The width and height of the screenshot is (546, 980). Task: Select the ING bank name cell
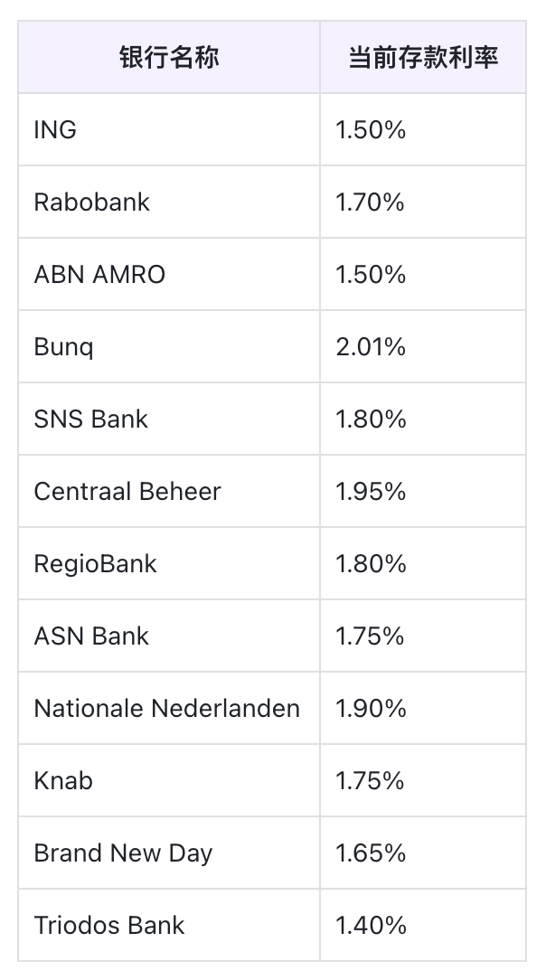(x=56, y=130)
